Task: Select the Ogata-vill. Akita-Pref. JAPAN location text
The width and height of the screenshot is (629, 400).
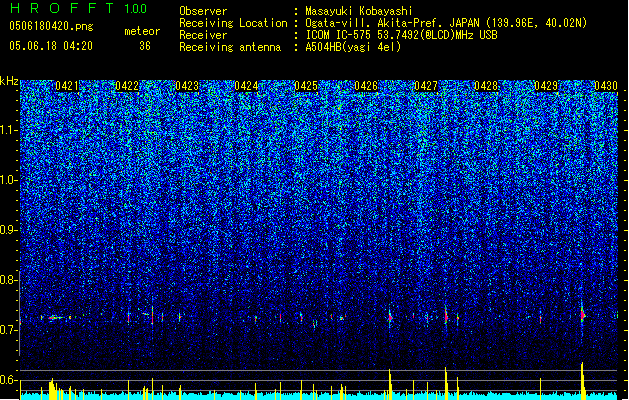Action: [x=446, y=23]
